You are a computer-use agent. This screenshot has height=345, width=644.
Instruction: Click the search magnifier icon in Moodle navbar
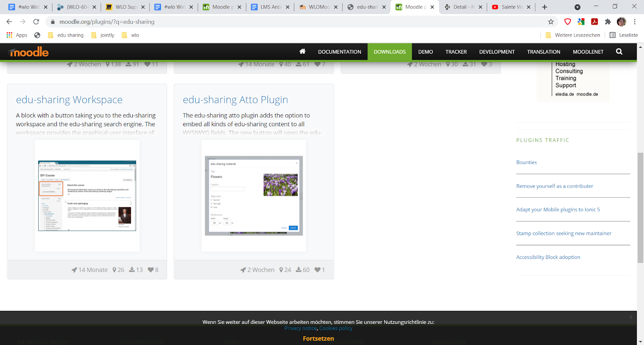[x=619, y=51]
